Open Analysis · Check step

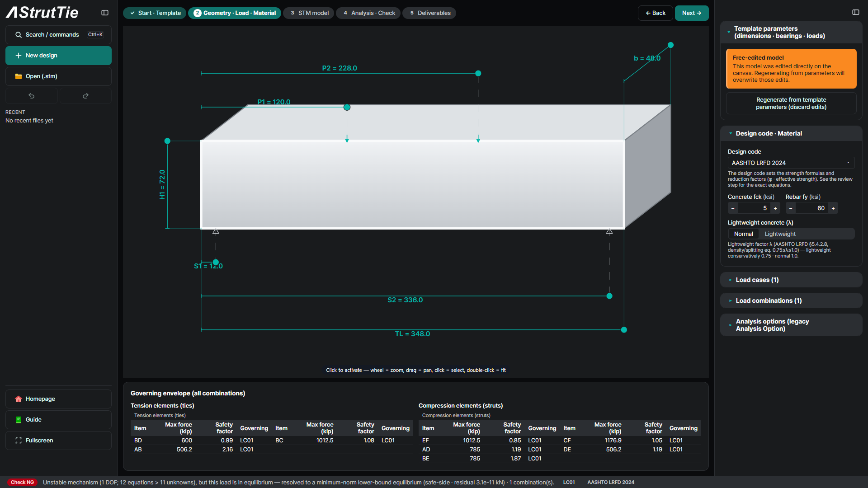coord(368,13)
